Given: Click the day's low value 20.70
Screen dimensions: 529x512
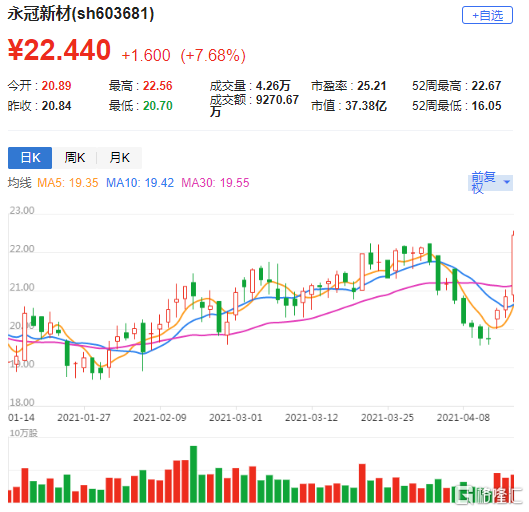Looking at the screenshot, I should click(158, 106).
